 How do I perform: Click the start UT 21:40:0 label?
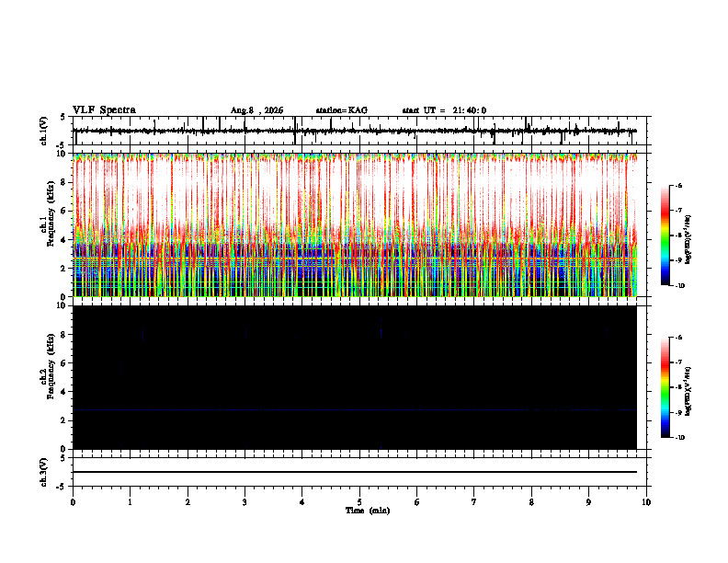tap(444, 110)
